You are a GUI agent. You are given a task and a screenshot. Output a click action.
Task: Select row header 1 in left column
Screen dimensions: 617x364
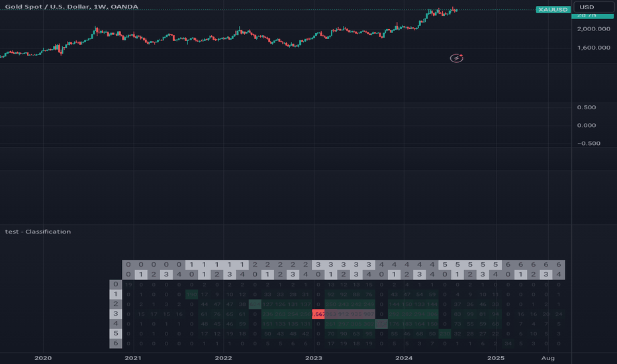116,294
